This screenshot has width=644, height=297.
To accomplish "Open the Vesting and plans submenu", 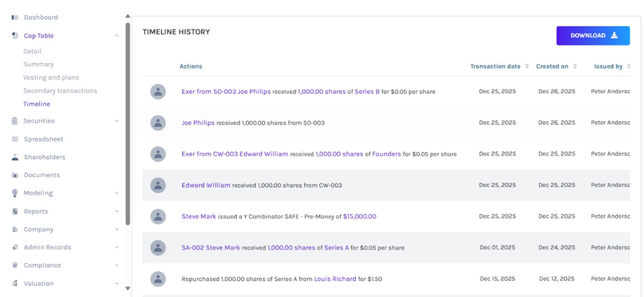I will pyautogui.click(x=50, y=78).
